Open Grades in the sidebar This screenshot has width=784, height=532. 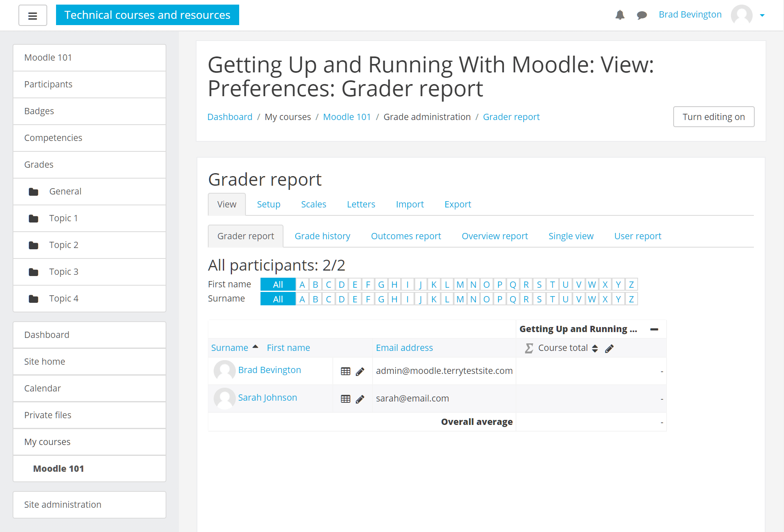tap(89, 165)
